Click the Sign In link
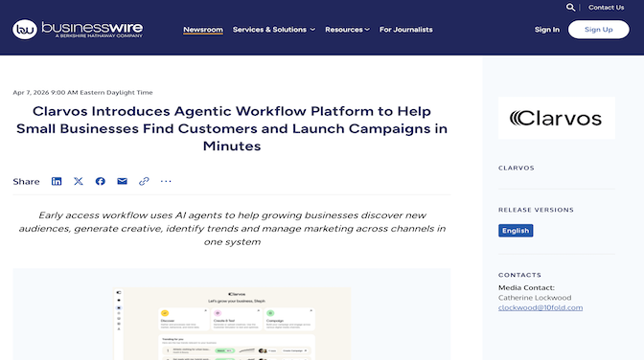The width and height of the screenshot is (644, 360). point(546,30)
